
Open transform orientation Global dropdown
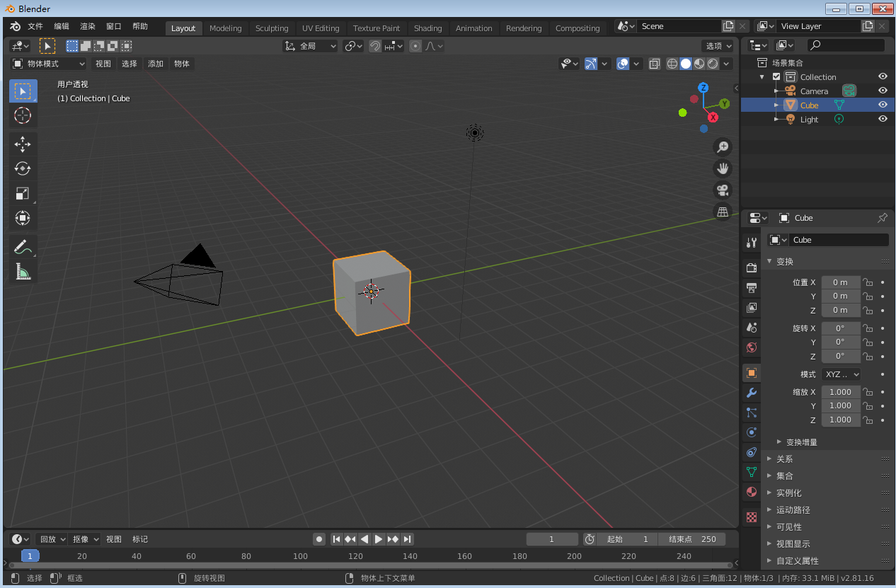click(310, 46)
